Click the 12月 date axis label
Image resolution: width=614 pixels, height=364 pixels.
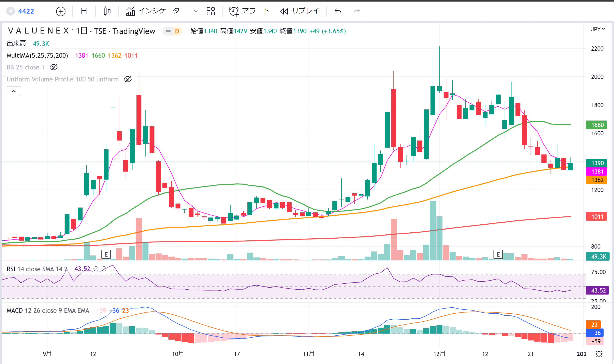click(x=439, y=354)
